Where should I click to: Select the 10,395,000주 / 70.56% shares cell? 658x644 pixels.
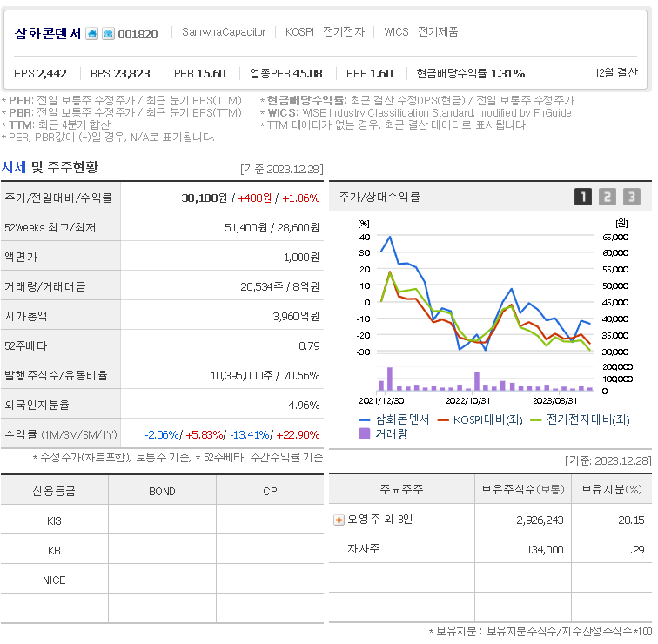pyautogui.click(x=265, y=375)
